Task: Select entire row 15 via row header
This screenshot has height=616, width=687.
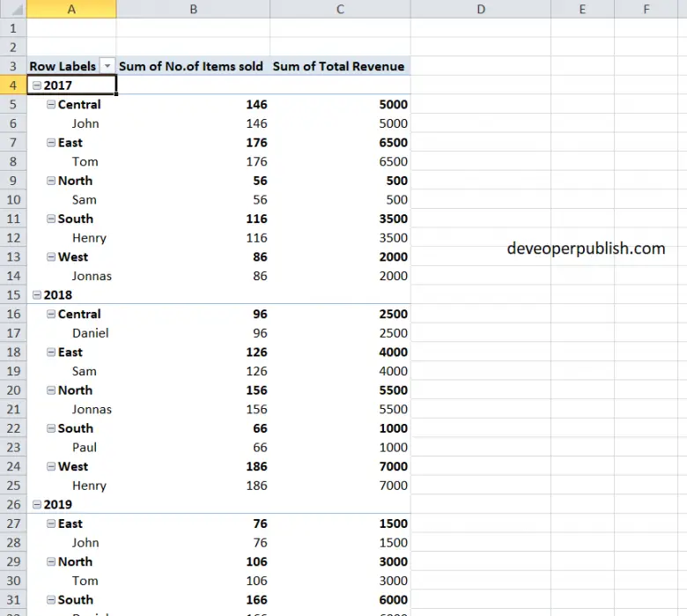Action: click(x=13, y=295)
